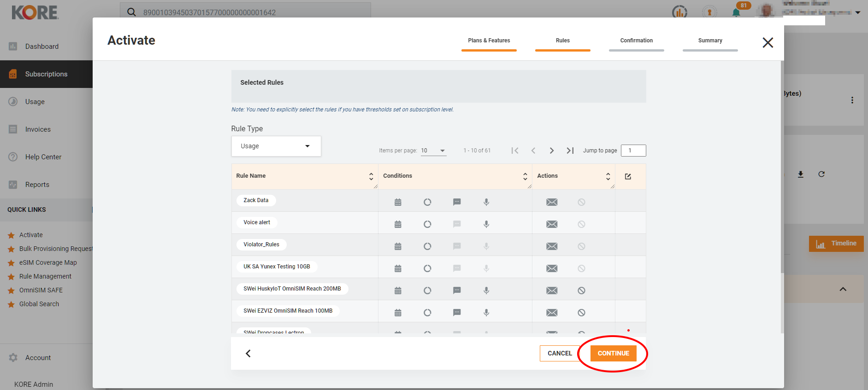Click the message icon in Zack Data row
The width and height of the screenshot is (868, 390).
tap(457, 202)
